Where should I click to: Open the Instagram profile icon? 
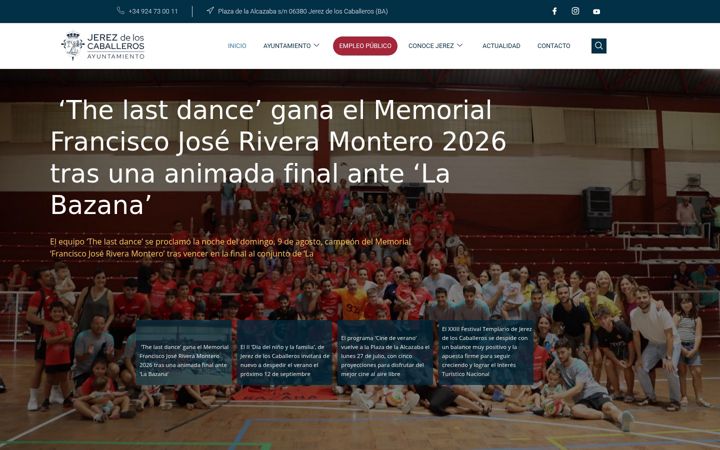575,11
